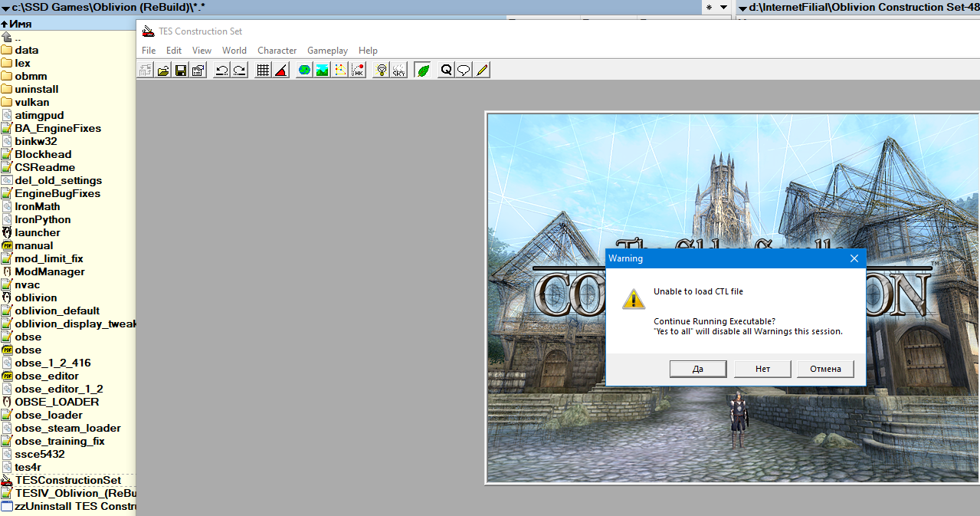Toggle the Sky display icon

tap(398, 71)
